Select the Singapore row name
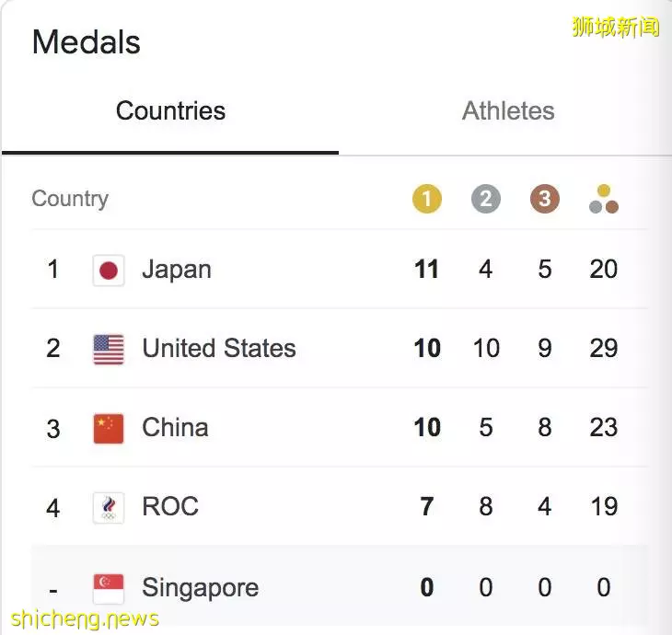Viewport: 672px width, 635px height. click(x=200, y=588)
